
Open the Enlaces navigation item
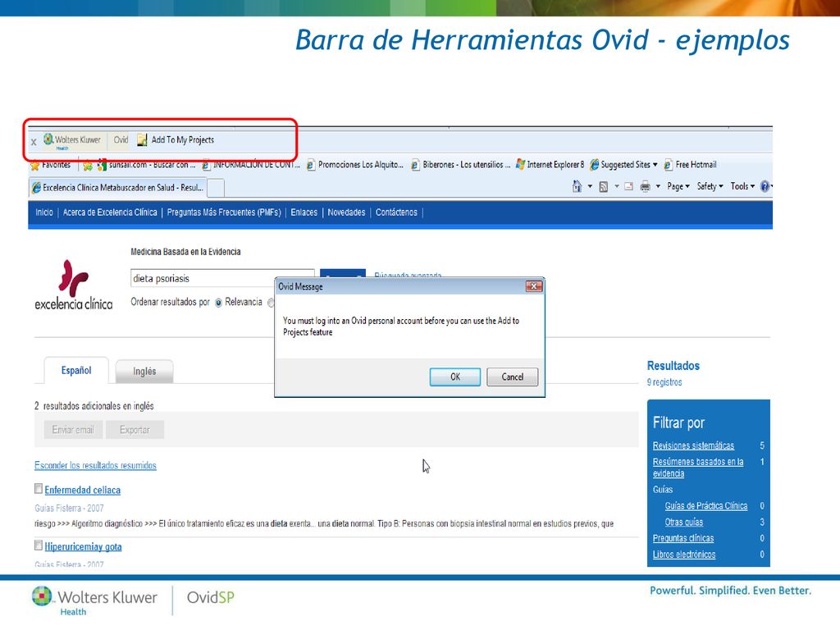coord(304,212)
